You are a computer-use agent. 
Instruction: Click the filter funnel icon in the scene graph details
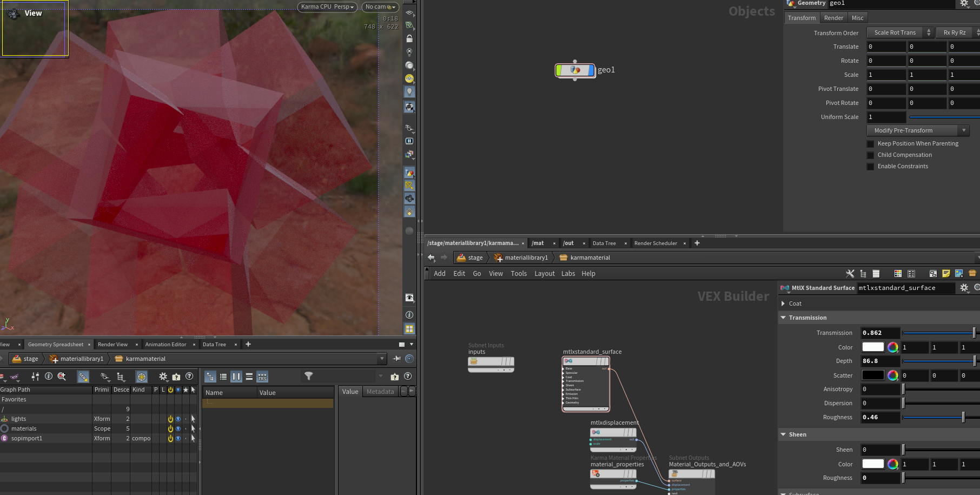tap(308, 376)
